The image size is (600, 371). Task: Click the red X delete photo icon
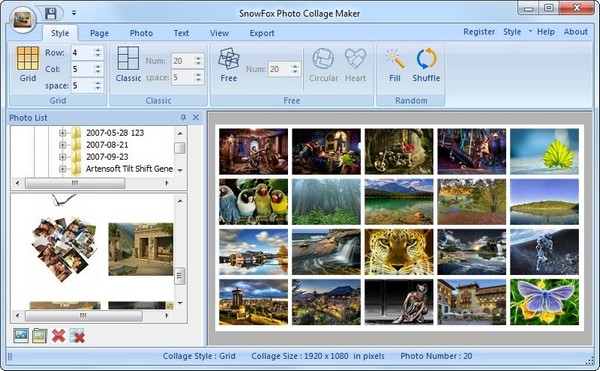[58, 336]
